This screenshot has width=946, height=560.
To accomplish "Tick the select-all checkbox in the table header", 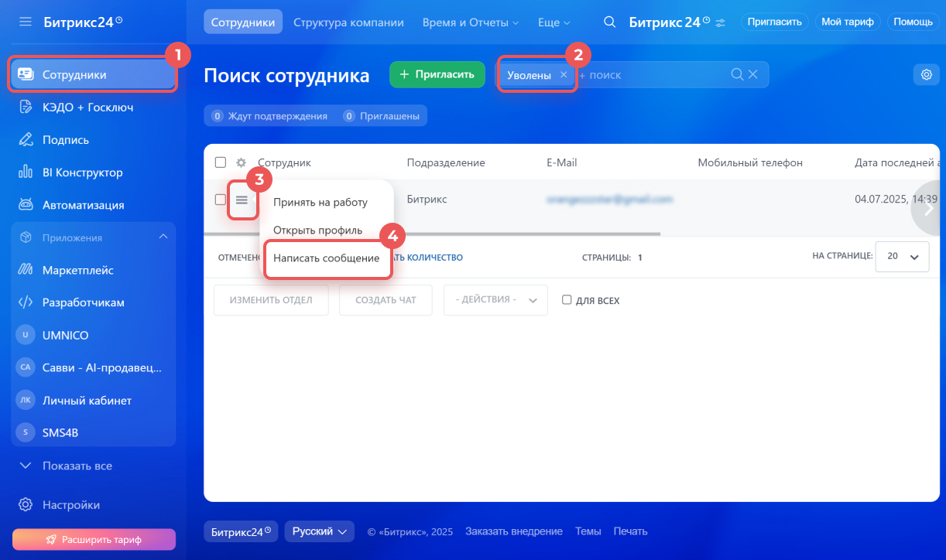I will (221, 162).
